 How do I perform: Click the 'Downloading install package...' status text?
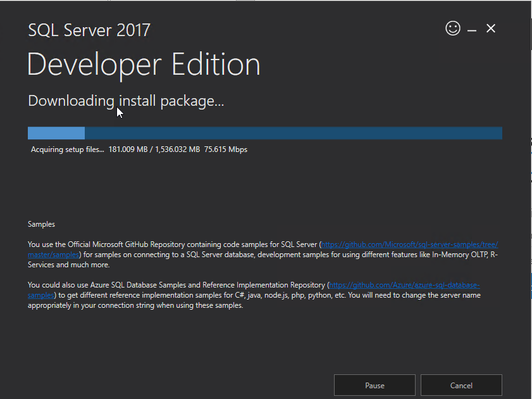[x=126, y=101]
